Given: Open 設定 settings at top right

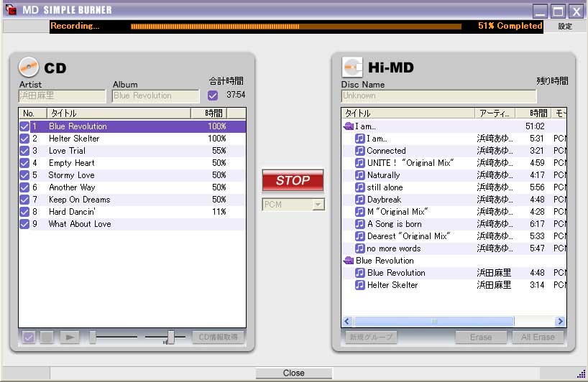Looking at the screenshot, I should [565, 27].
